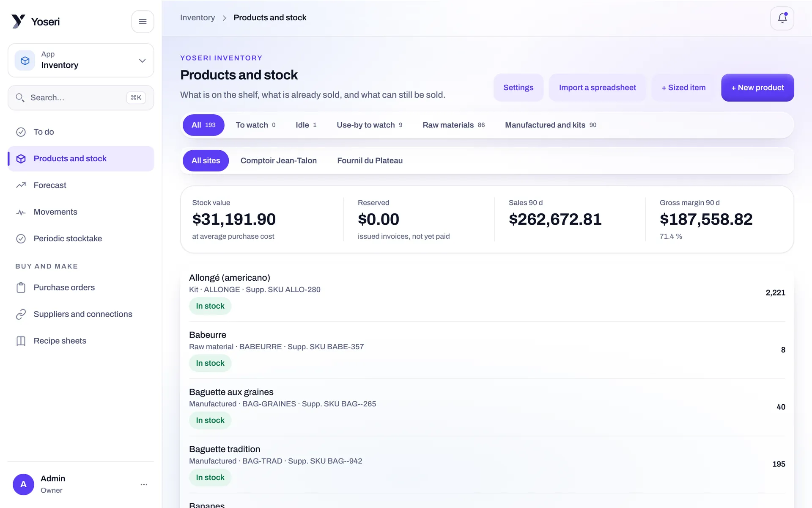Open the Baguette tradition row
812x508 pixels.
pyautogui.click(x=487, y=464)
